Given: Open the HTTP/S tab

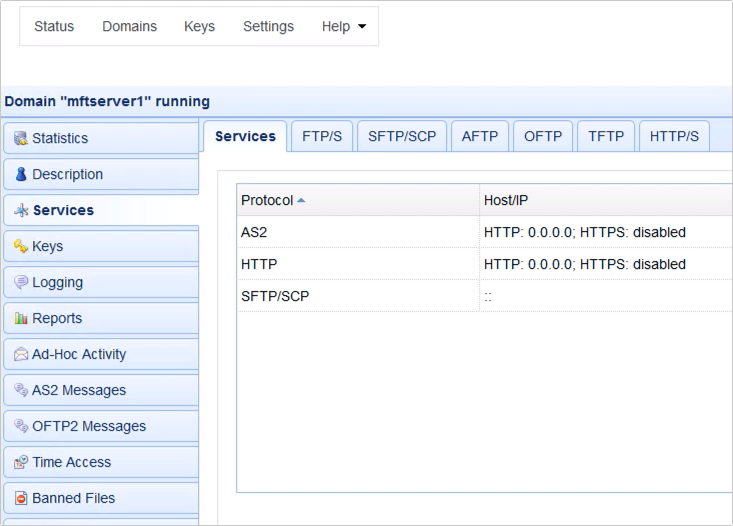Looking at the screenshot, I should 673,137.
